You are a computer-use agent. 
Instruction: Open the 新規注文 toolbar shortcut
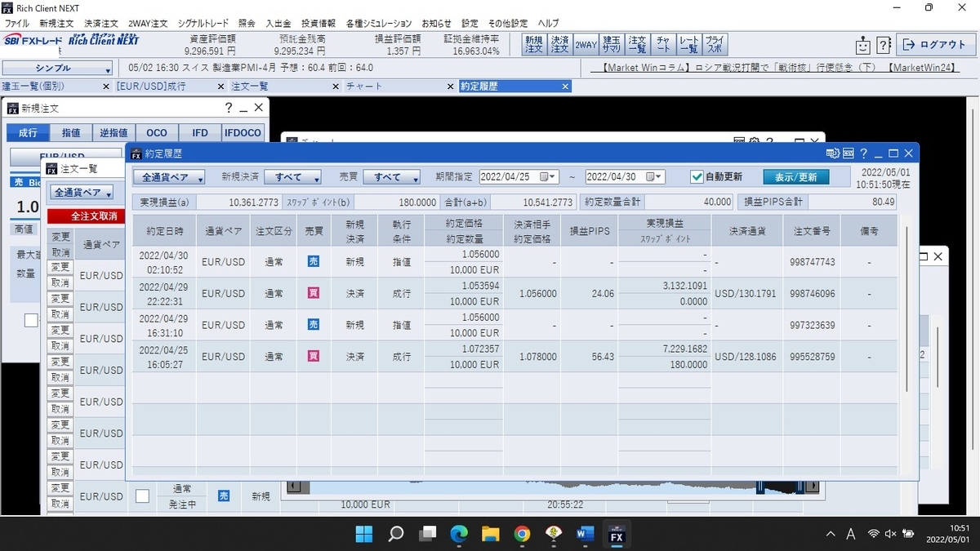tap(533, 45)
